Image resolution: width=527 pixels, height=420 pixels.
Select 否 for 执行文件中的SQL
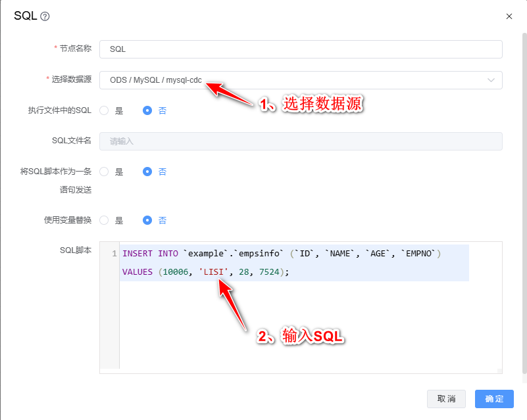(147, 110)
